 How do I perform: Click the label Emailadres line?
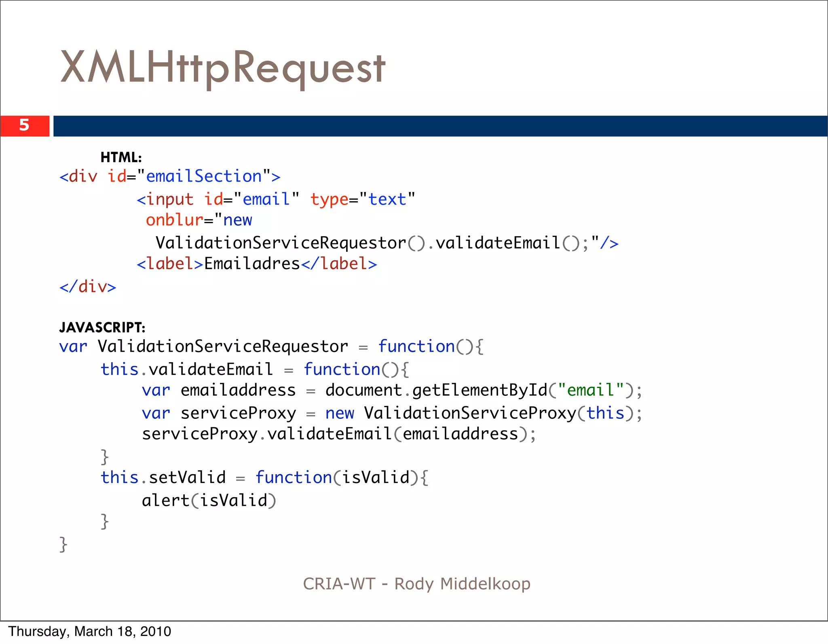pyautogui.click(x=257, y=264)
